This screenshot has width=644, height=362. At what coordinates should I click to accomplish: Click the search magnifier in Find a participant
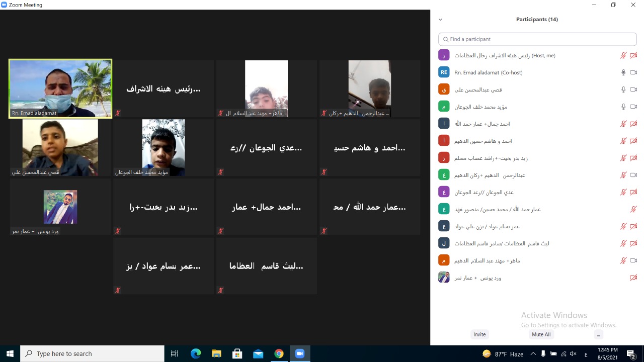446,39
